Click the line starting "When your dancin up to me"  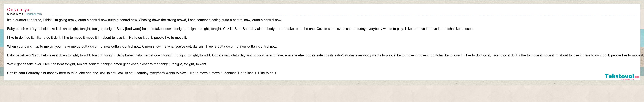(142, 46)
